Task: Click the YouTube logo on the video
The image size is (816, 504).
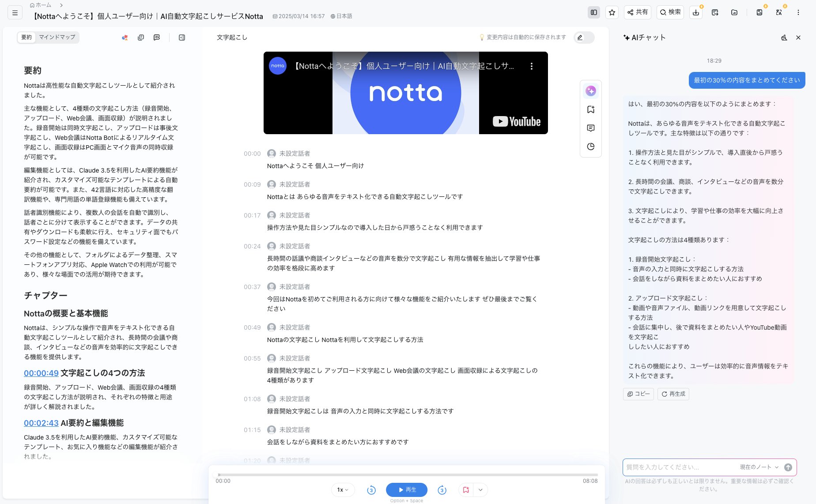Action: pos(516,122)
